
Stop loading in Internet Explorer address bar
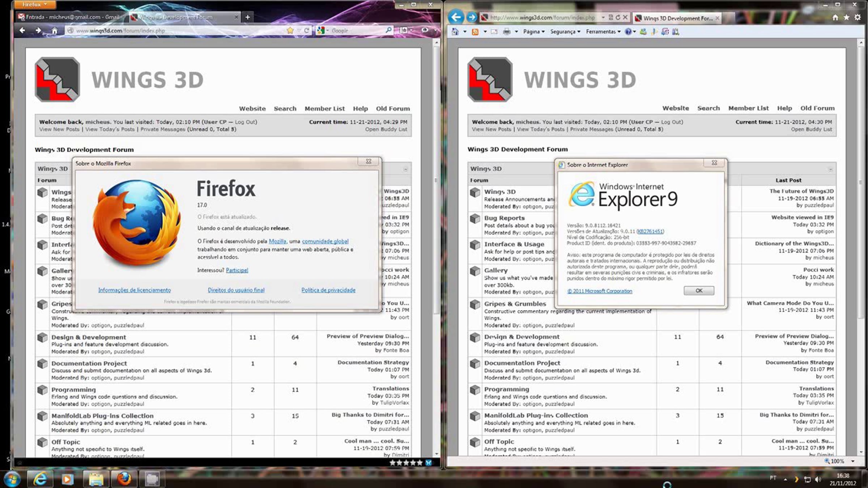(x=625, y=17)
